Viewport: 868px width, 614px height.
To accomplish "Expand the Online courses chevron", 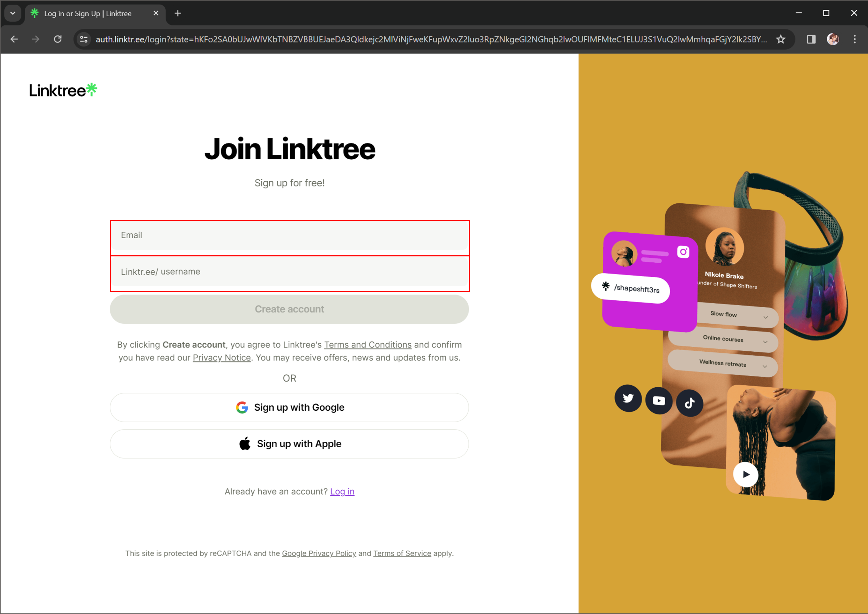I will click(x=765, y=342).
